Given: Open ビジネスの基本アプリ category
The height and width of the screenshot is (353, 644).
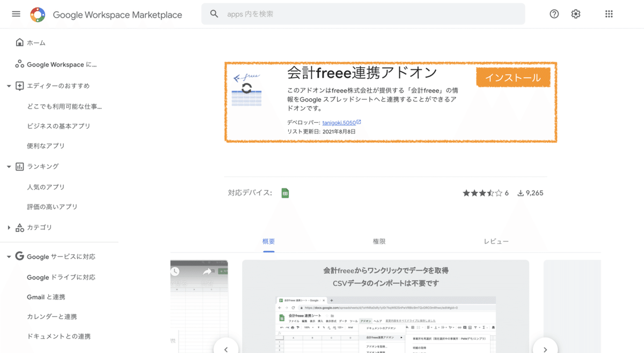Looking at the screenshot, I should (x=58, y=126).
